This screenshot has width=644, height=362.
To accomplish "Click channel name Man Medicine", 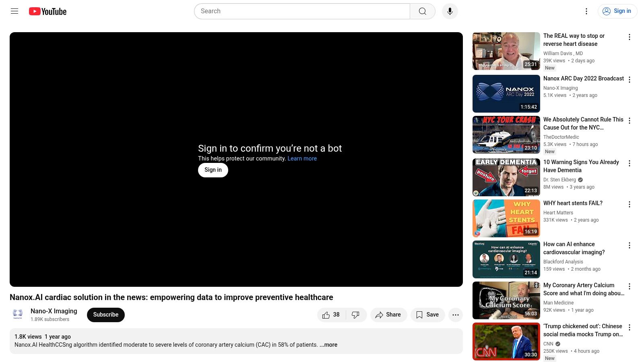I will pyautogui.click(x=559, y=303).
